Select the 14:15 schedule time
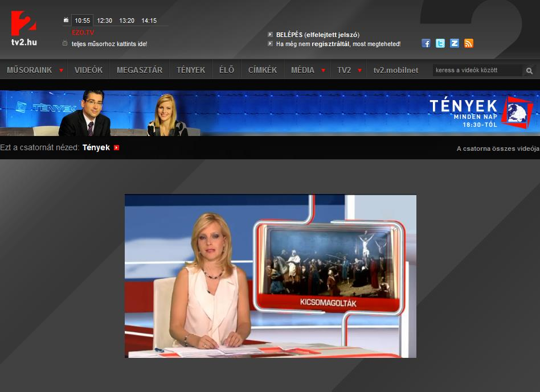This screenshot has height=392, width=540. [x=149, y=20]
